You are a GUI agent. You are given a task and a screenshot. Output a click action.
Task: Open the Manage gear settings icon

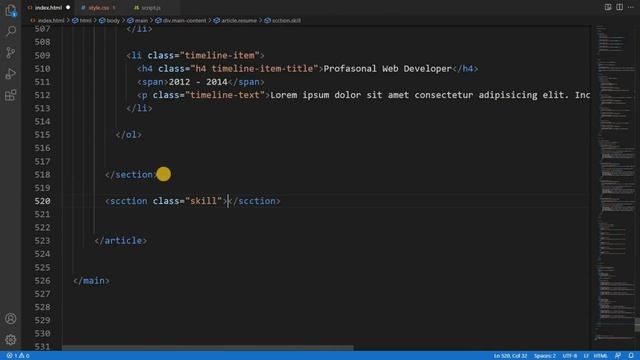tap(11, 340)
